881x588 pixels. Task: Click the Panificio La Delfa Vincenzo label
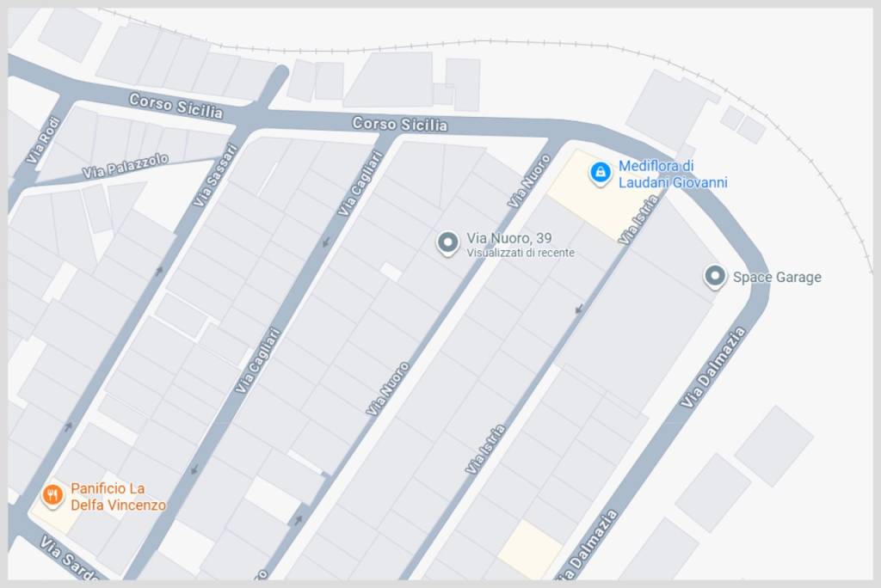(118, 497)
